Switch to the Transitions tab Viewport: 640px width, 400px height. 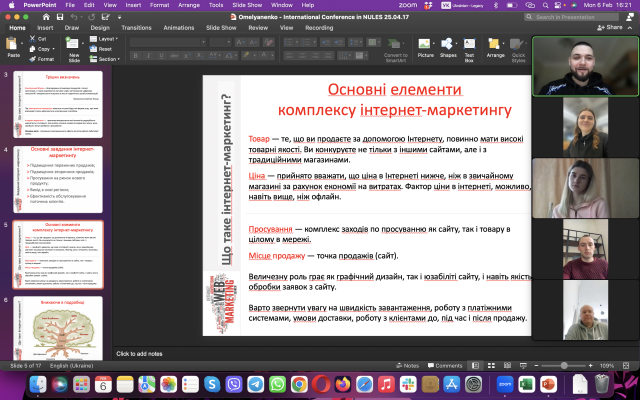point(135,28)
